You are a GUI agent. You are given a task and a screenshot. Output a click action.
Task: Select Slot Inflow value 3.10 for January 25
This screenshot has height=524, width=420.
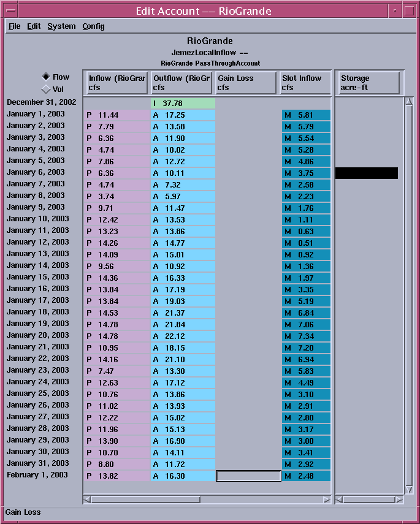coord(306,394)
